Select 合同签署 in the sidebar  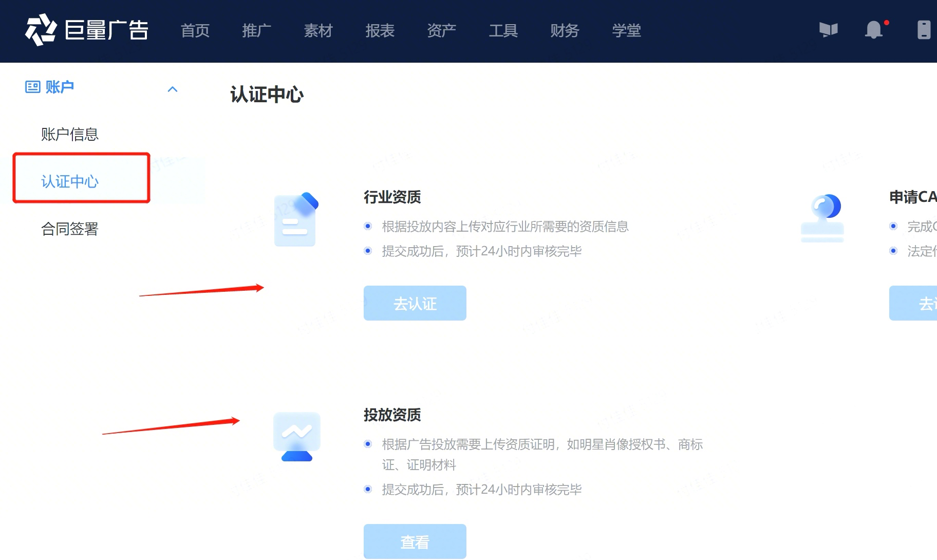point(70,229)
